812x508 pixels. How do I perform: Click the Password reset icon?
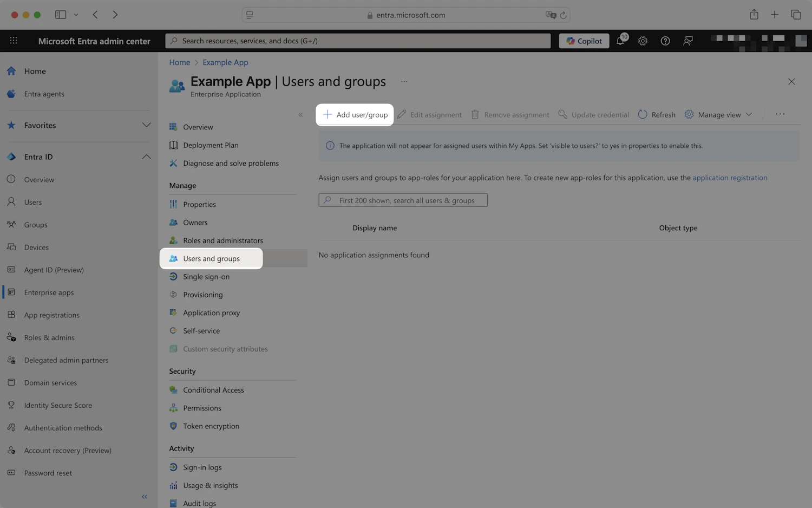11,473
